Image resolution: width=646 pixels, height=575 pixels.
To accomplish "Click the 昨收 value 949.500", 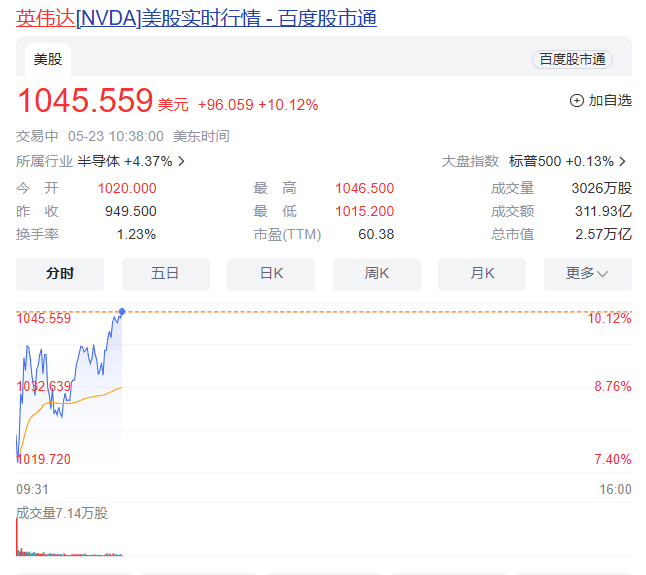I will 131,212.
